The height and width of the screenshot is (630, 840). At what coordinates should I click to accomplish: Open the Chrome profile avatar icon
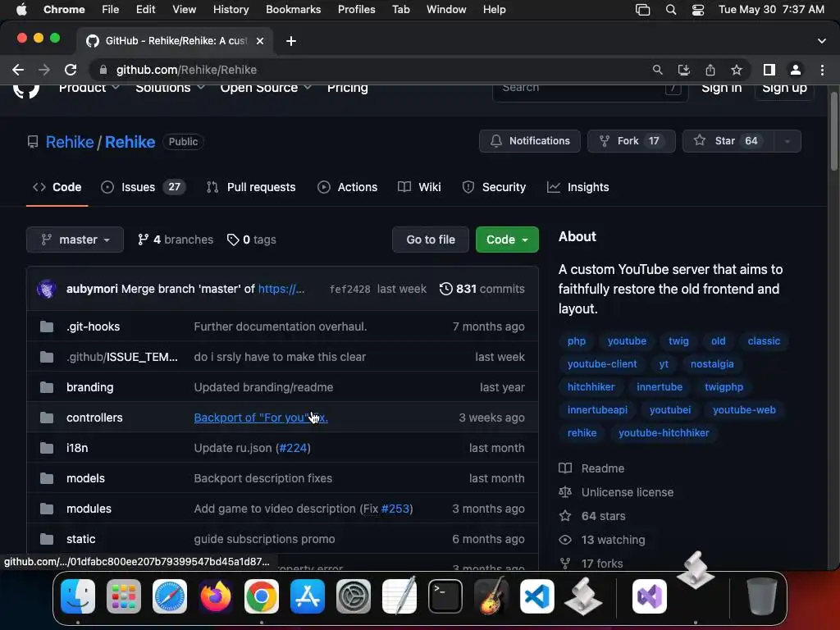tap(796, 70)
